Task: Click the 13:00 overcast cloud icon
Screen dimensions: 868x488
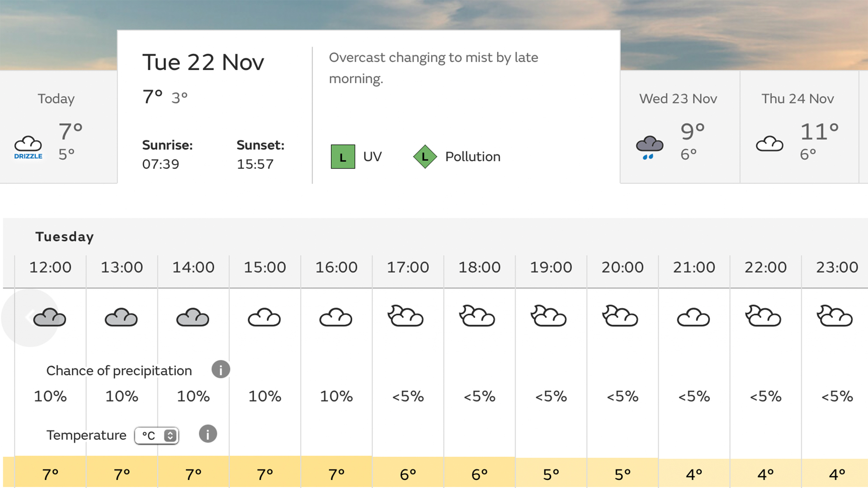Action: [121, 317]
